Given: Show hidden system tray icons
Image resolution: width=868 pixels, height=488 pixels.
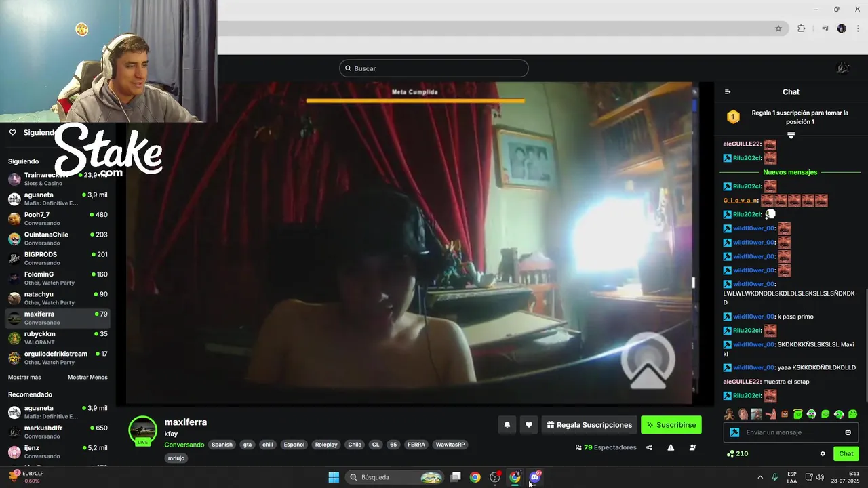Looking at the screenshot, I should tap(760, 477).
